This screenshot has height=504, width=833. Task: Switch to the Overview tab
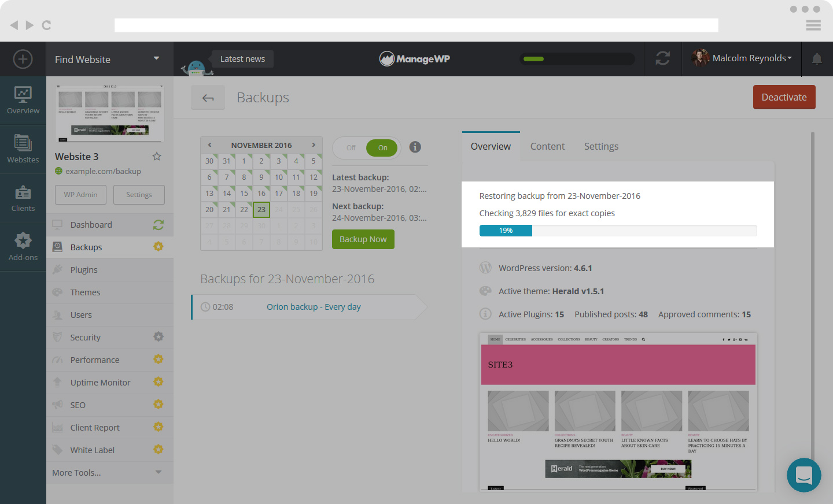pos(491,147)
